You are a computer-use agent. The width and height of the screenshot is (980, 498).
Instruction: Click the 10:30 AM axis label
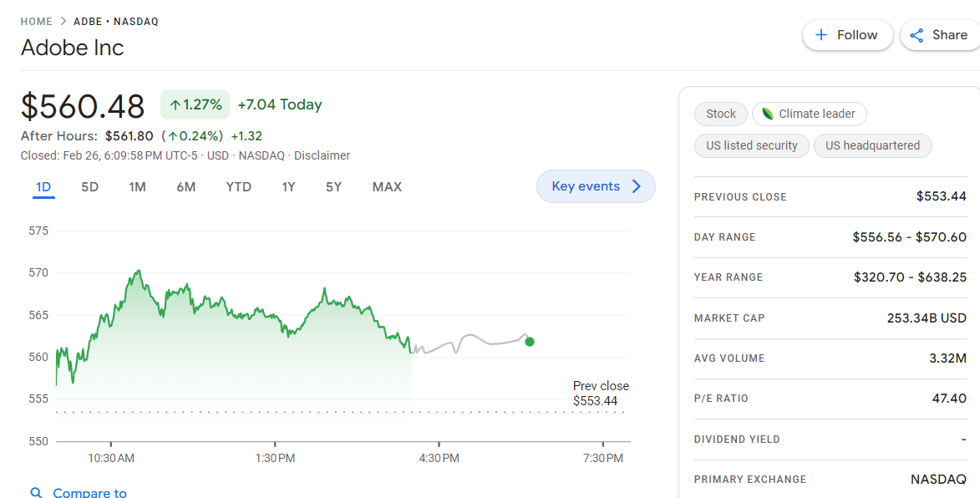(110, 458)
